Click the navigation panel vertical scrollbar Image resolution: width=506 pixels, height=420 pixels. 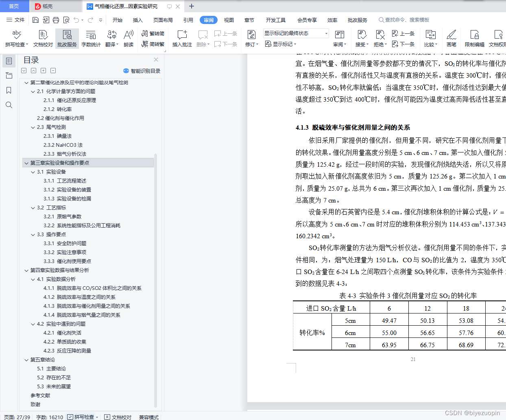[156, 281]
